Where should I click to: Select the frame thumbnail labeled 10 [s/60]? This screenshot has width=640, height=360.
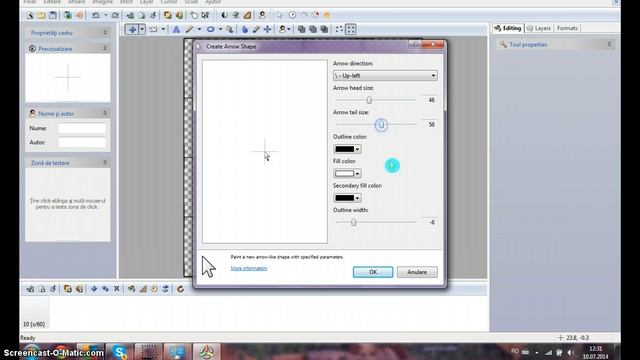click(34, 313)
